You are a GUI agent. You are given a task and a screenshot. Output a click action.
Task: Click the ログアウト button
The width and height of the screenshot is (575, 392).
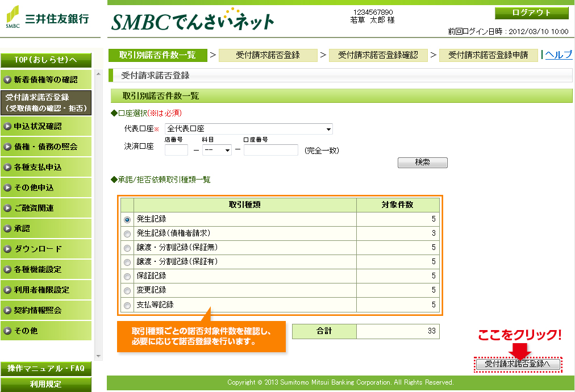[x=531, y=13]
